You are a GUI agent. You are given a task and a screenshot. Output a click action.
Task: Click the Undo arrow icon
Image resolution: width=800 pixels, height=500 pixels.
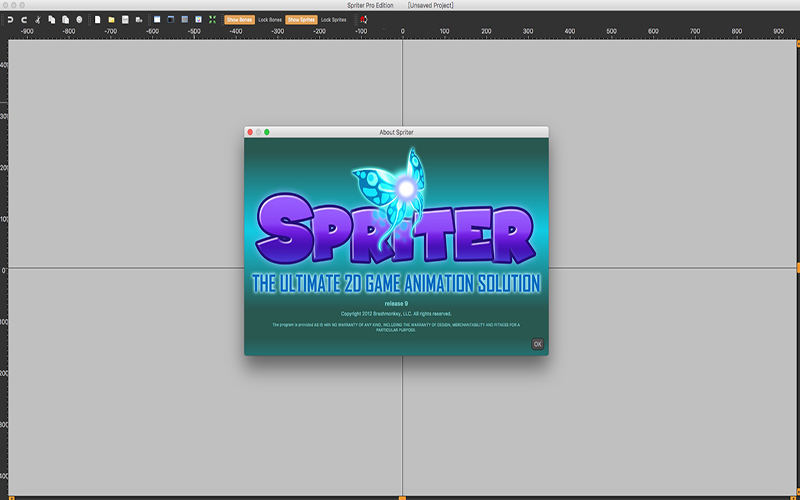click(x=10, y=20)
